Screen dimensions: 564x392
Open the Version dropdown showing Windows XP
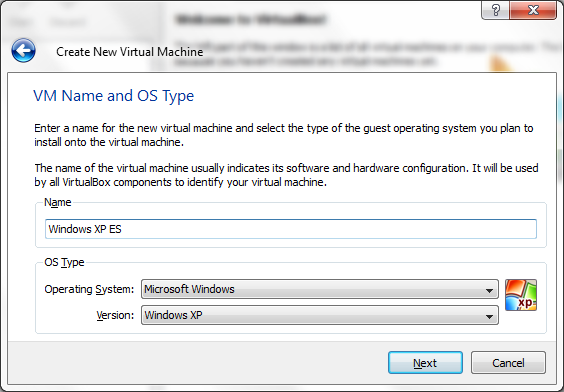(x=320, y=315)
